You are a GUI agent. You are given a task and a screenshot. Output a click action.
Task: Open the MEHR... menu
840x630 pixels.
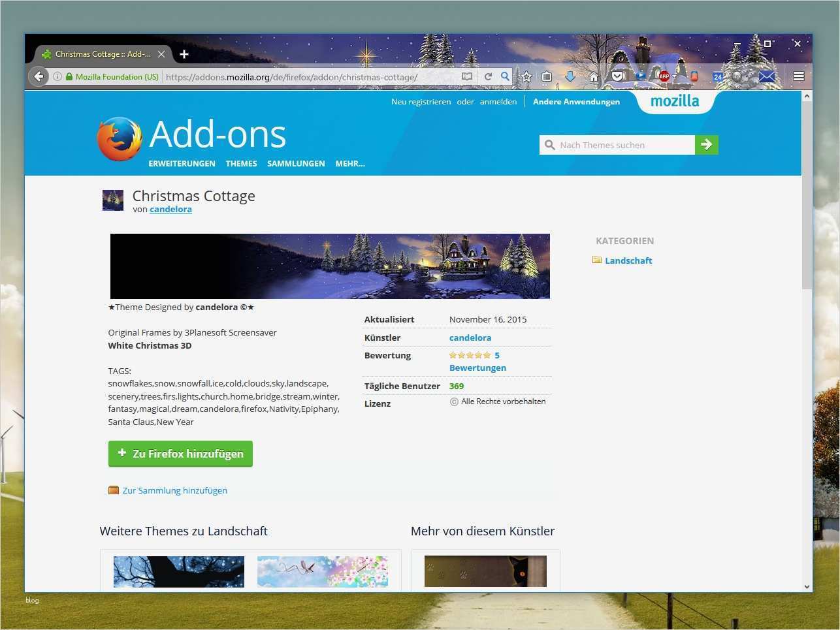point(350,164)
